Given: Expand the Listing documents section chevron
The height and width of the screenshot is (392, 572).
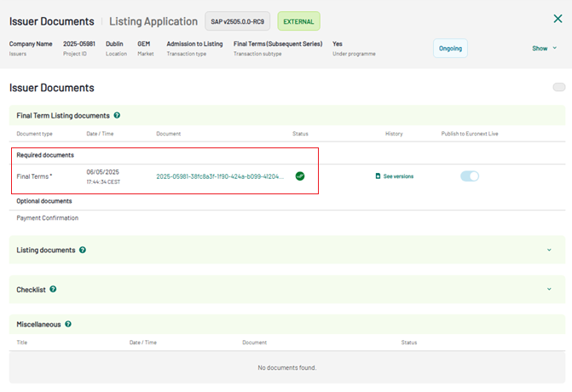Looking at the screenshot, I should tap(549, 250).
